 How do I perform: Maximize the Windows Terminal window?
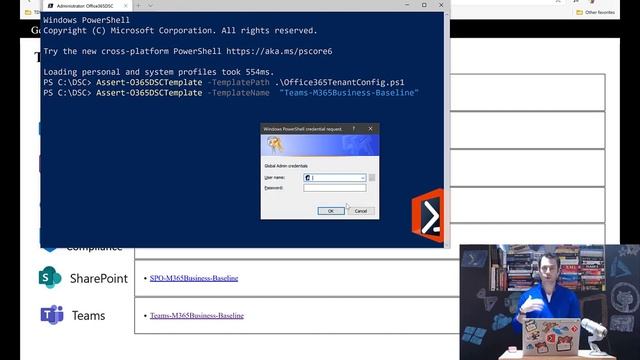tap(424, 5)
